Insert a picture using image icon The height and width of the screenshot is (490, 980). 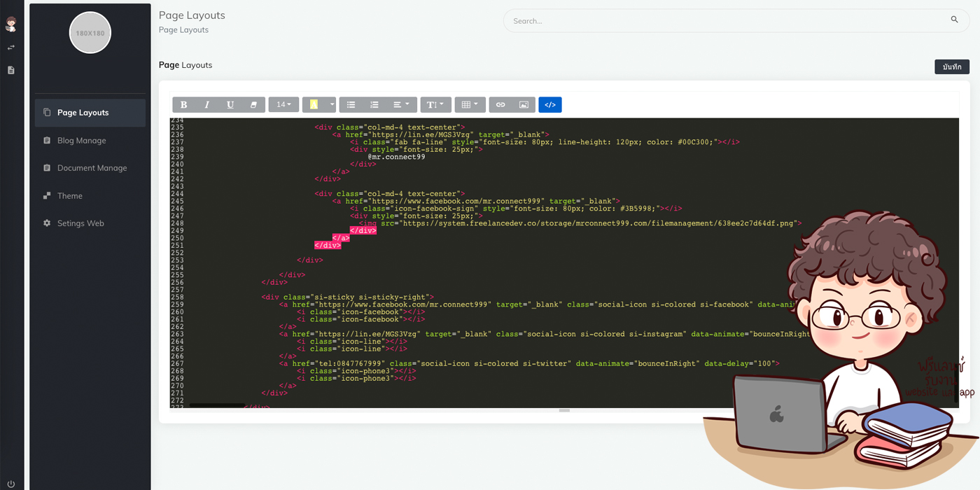point(524,105)
